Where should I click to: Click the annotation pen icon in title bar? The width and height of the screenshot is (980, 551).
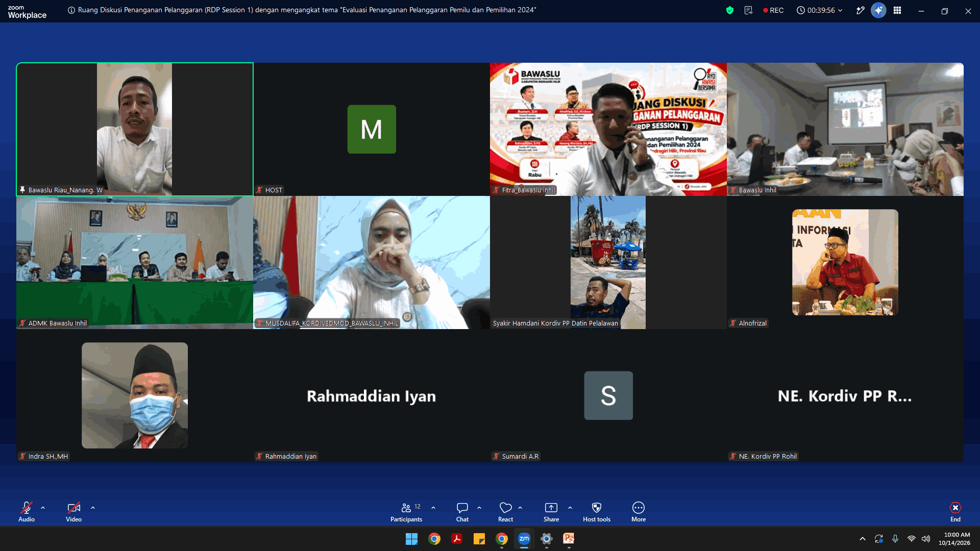861,10
